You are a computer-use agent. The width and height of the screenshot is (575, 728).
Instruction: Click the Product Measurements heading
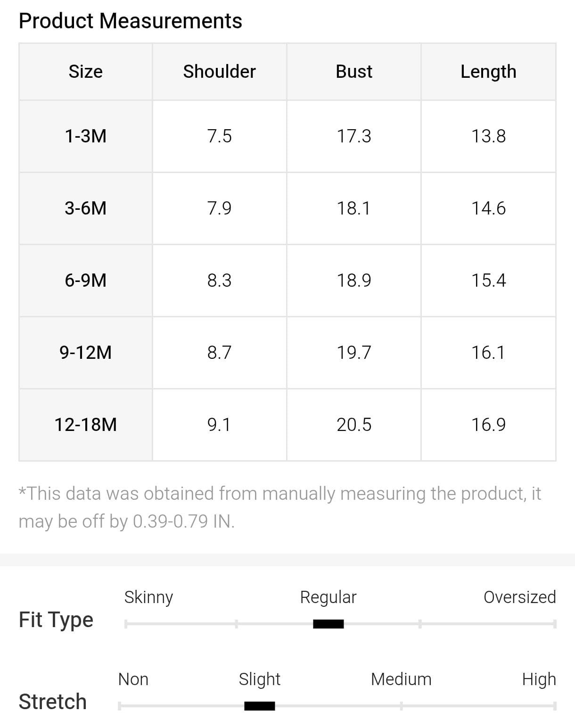coord(130,21)
